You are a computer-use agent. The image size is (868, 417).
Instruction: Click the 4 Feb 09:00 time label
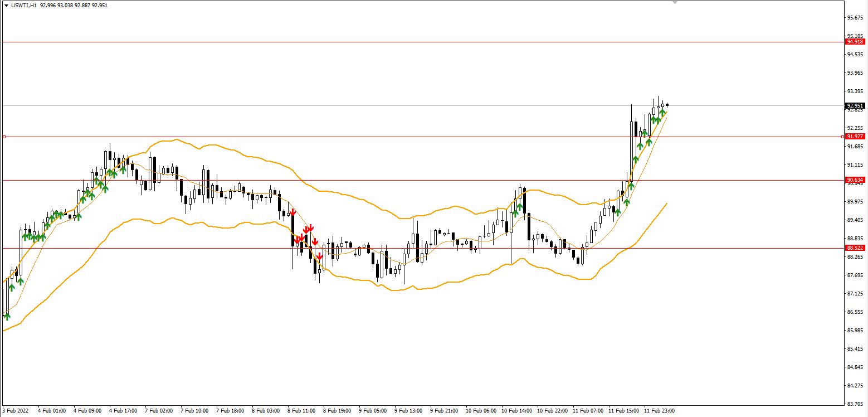click(87, 411)
